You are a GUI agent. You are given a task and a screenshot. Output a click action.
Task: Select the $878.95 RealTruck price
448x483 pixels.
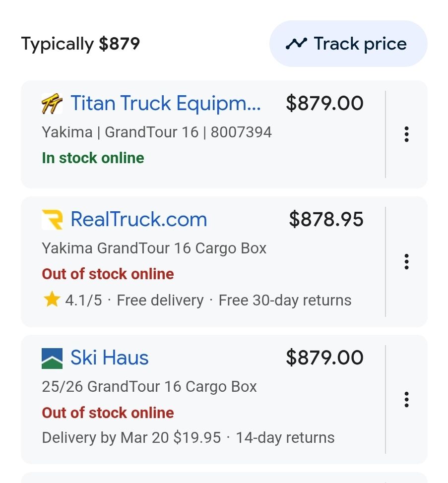click(326, 219)
